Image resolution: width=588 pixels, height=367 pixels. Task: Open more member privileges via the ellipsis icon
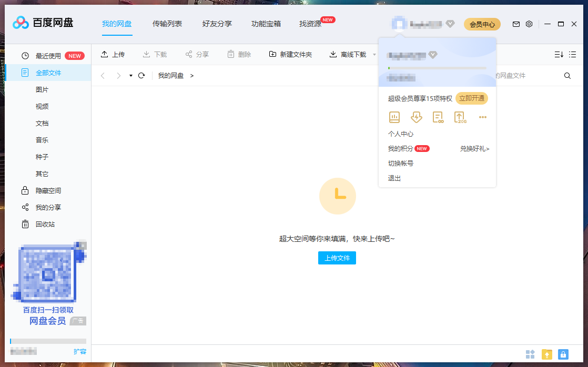point(483,117)
